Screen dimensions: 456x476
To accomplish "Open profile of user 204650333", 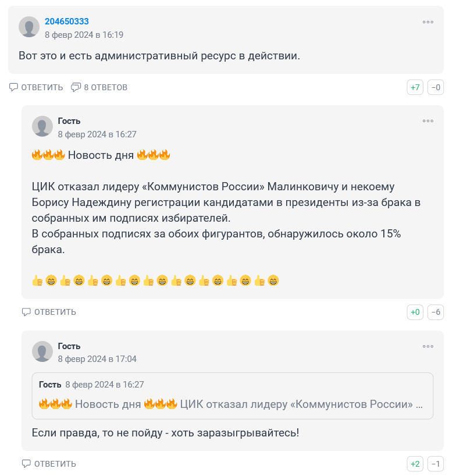I will 66,22.
